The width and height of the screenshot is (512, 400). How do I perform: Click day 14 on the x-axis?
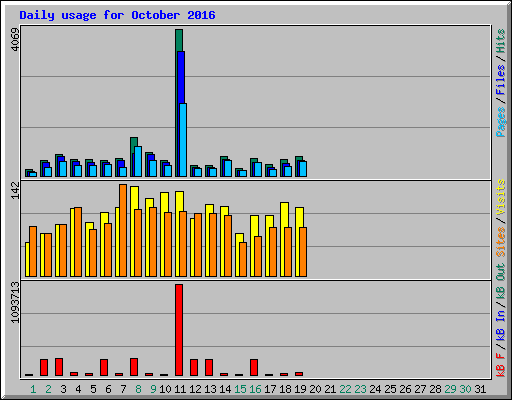(x=225, y=389)
